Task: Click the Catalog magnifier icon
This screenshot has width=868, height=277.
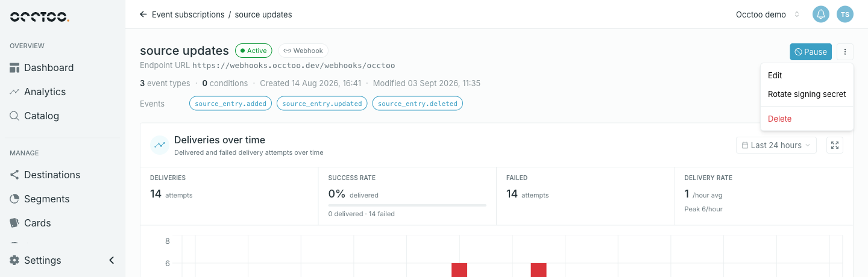Action: pos(14,116)
